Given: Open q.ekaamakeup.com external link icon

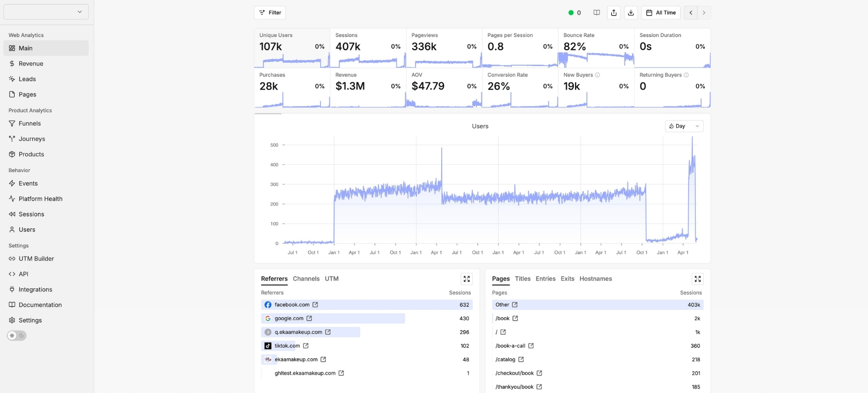Looking at the screenshot, I should 328,332.
